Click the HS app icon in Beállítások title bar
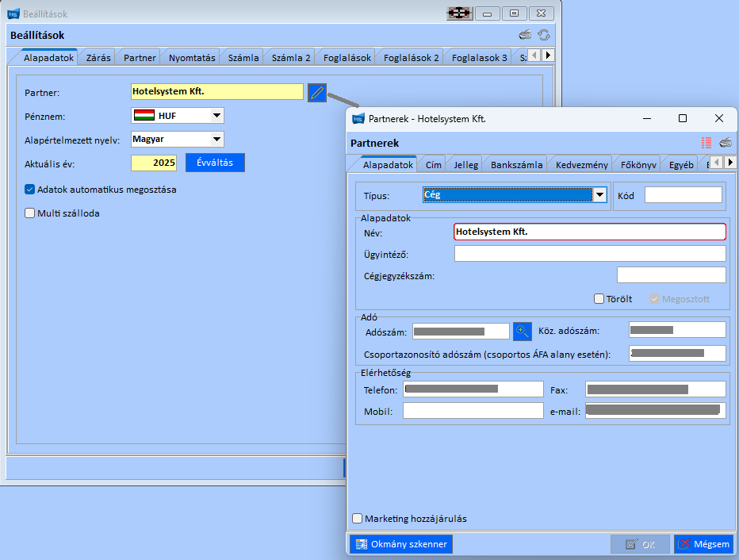The height and width of the screenshot is (560, 739). click(13, 14)
